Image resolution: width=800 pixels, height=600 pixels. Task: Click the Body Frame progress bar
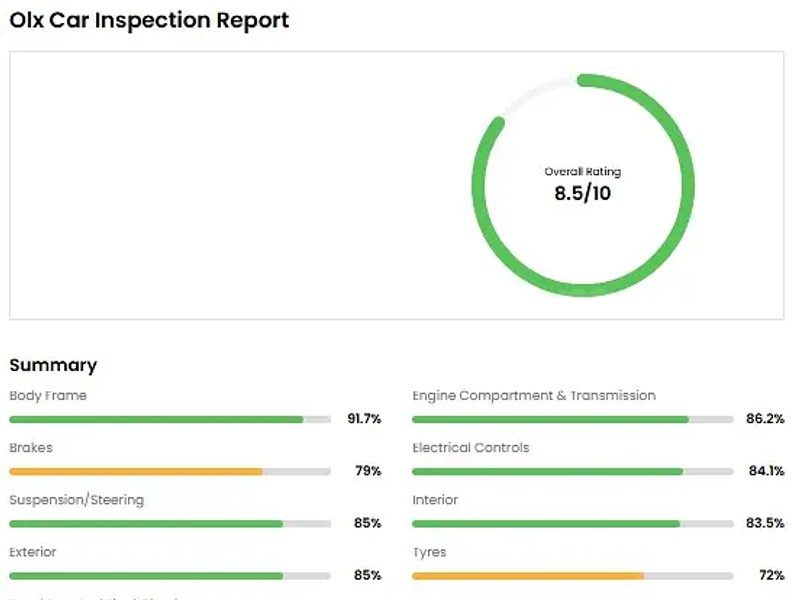[169, 419]
